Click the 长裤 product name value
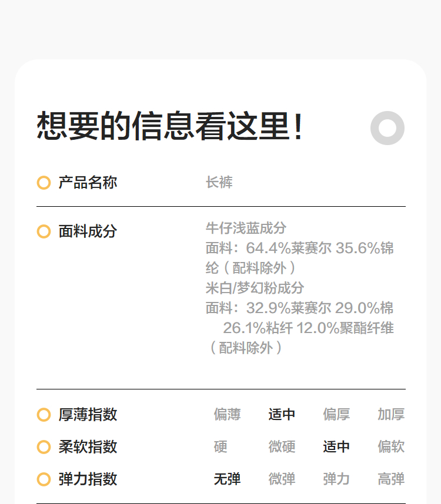 [219, 183]
